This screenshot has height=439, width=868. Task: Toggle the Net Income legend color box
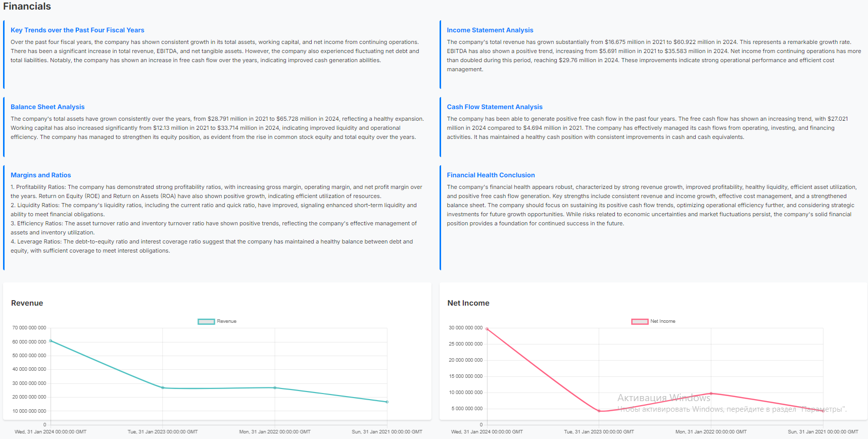tap(640, 321)
